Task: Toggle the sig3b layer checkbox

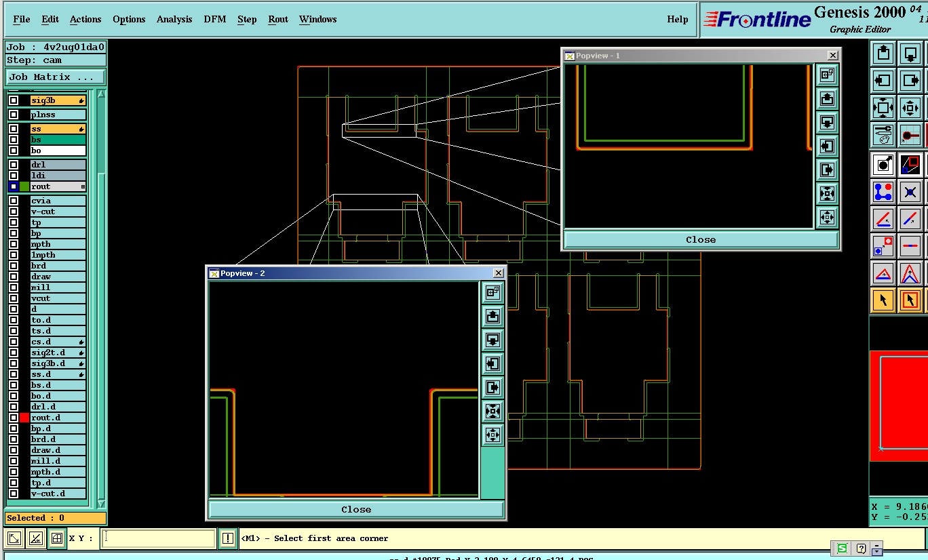Action: [14, 100]
